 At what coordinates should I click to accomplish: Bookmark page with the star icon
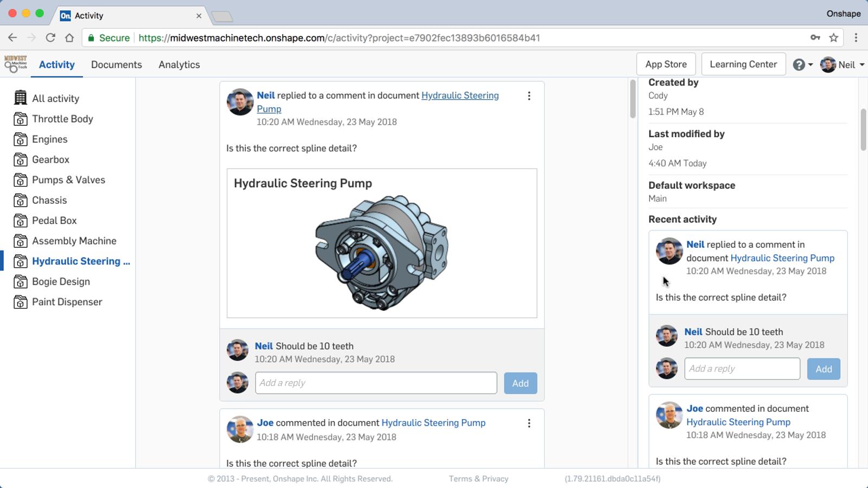coord(834,37)
